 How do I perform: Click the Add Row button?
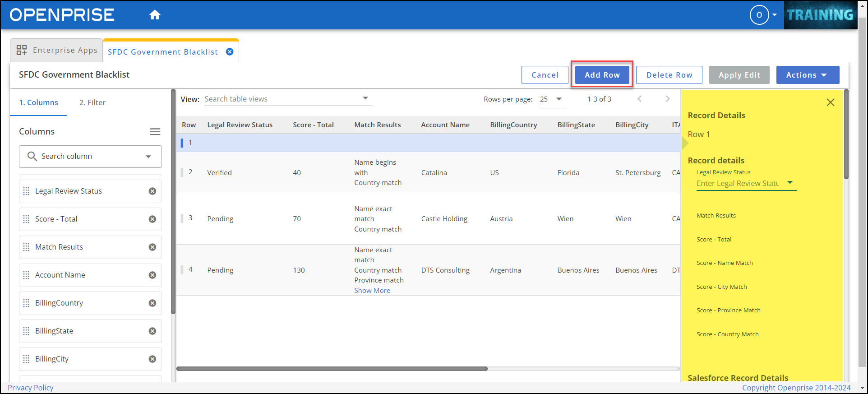602,75
